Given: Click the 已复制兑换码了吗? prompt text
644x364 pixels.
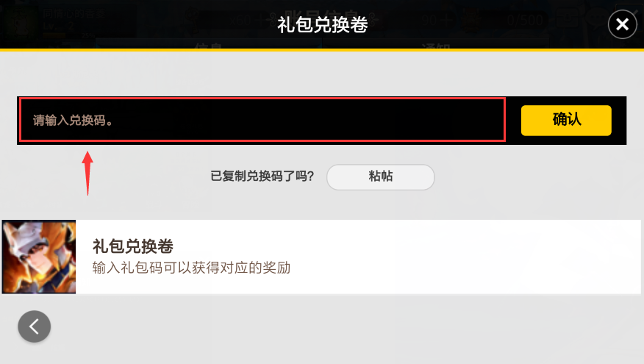Looking at the screenshot, I should (x=262, y=176).
